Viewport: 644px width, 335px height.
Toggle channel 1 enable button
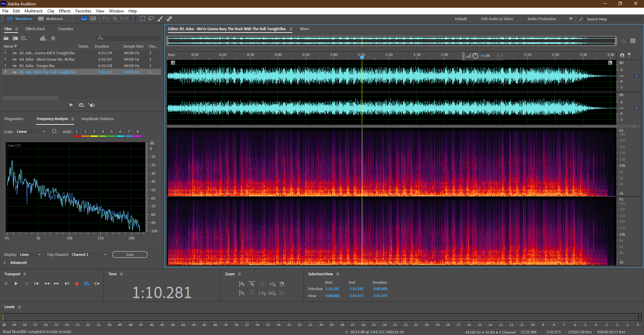pyautogui.click(x=636, y=76)
